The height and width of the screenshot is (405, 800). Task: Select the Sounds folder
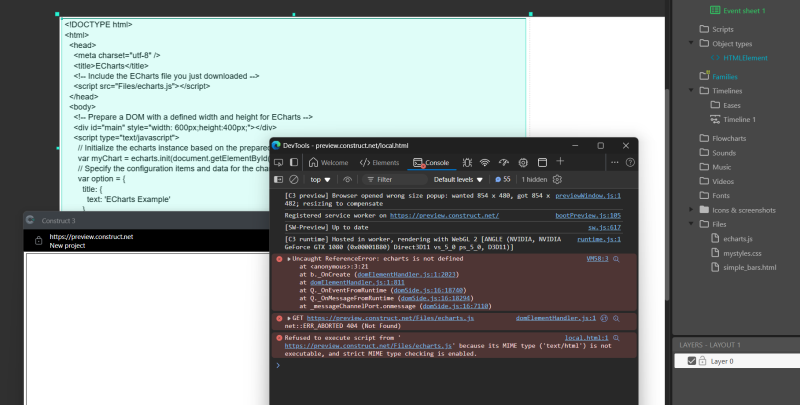pyautogui.click(x=717, y=153)
